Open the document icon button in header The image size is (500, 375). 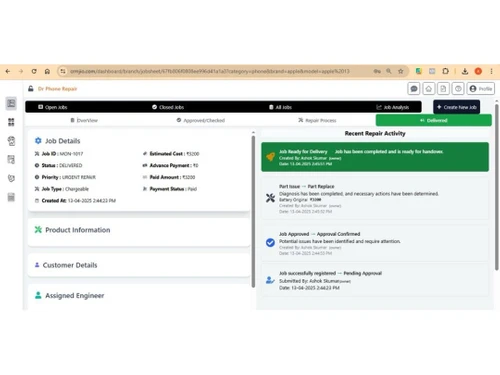(x=443, y=89)
